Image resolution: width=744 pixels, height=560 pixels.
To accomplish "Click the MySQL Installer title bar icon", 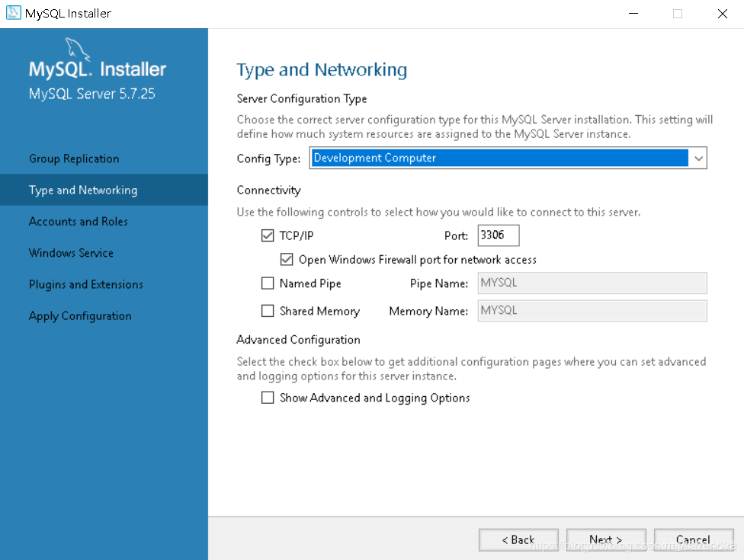I will click(x=13, y=13).
